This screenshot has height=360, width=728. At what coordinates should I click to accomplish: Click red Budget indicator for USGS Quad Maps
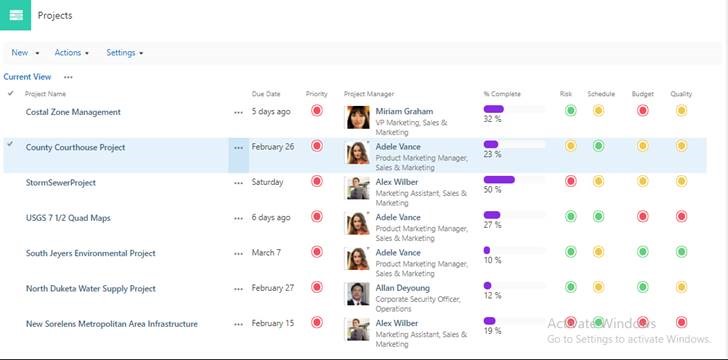click(643, 216)
